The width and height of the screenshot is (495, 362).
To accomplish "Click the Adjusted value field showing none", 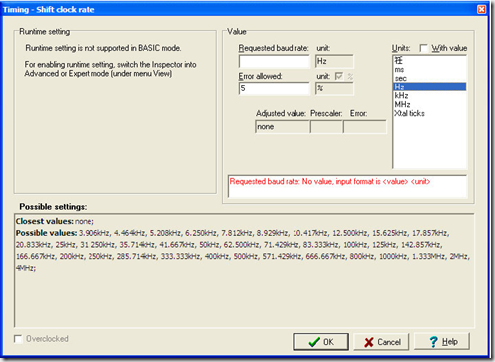I will pyautogui.click(x=282, y=127).
